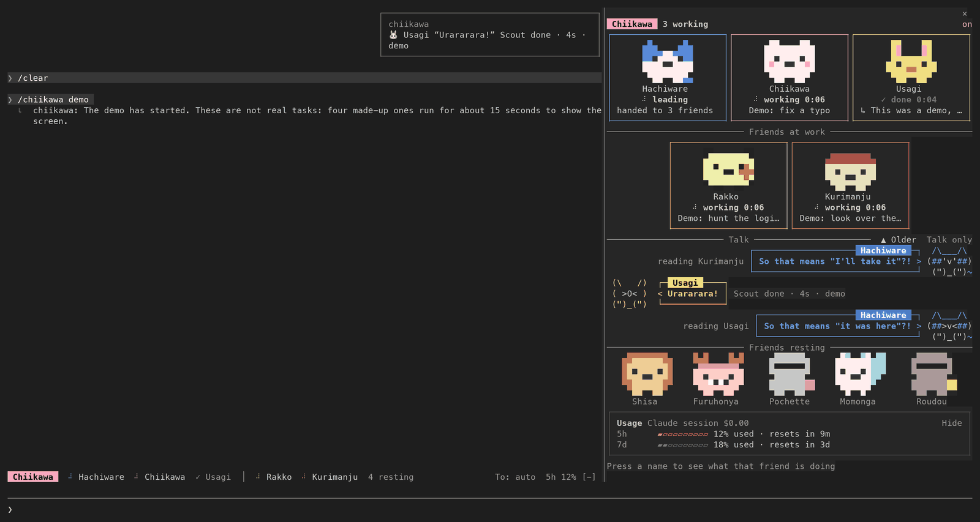
Task: Open Hachiware's "I'll take it" message bubble
Action: pyautogui.click(x=835, y=261)
